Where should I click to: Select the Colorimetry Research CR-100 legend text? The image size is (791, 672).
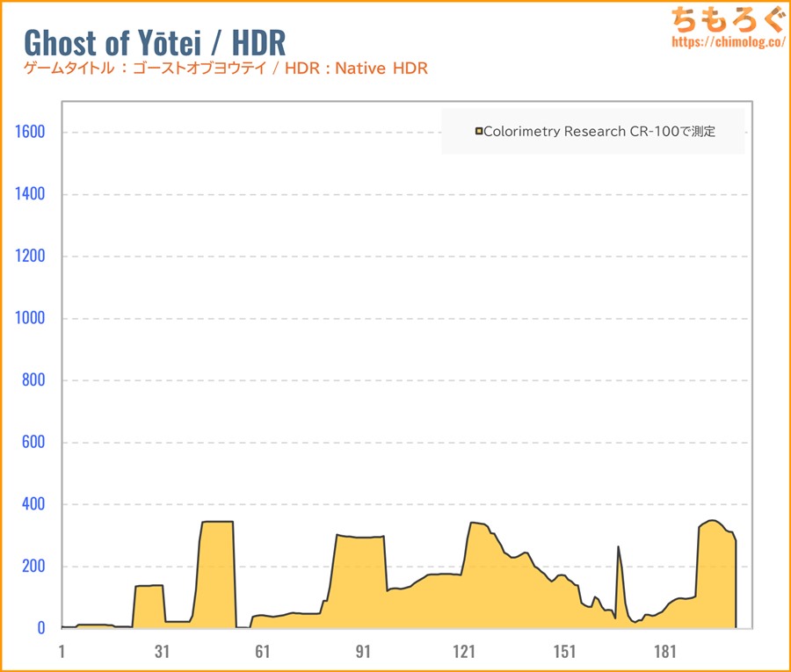[599, 132]
